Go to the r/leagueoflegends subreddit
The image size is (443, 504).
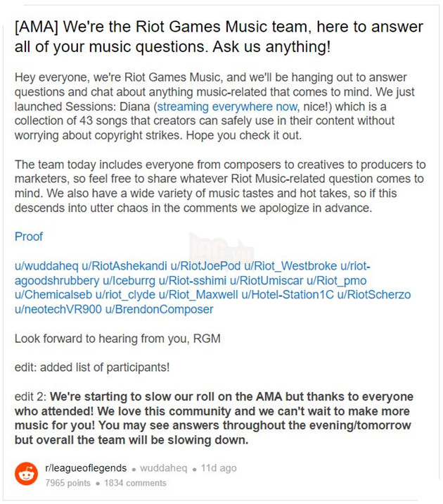click(x=86, y=468)
